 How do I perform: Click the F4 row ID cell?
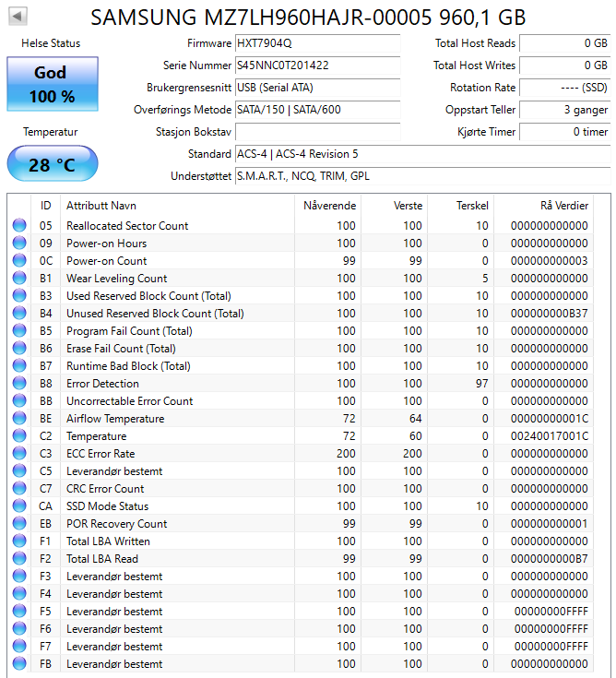tap(45, 594)
